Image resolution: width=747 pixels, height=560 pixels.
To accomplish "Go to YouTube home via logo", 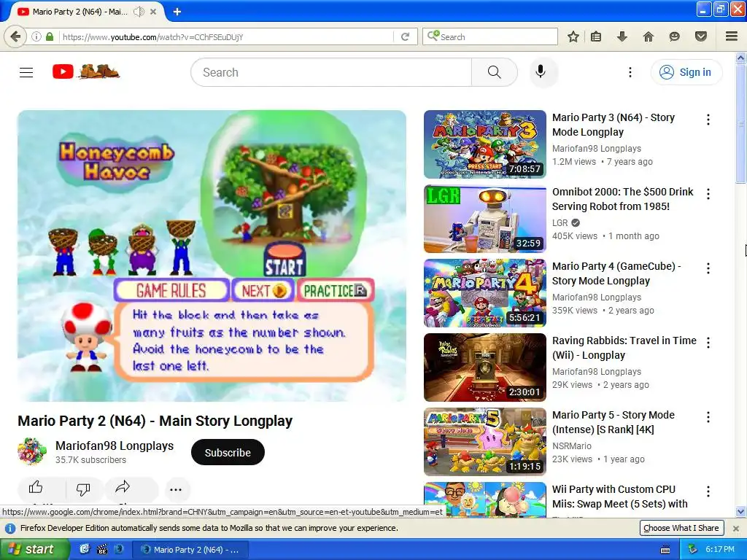I will point(86,72).
